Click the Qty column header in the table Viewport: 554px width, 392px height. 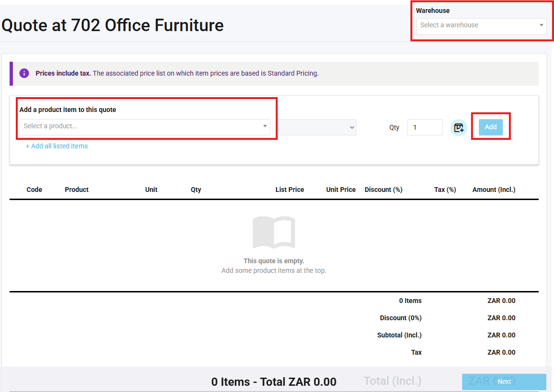(196, 190)
